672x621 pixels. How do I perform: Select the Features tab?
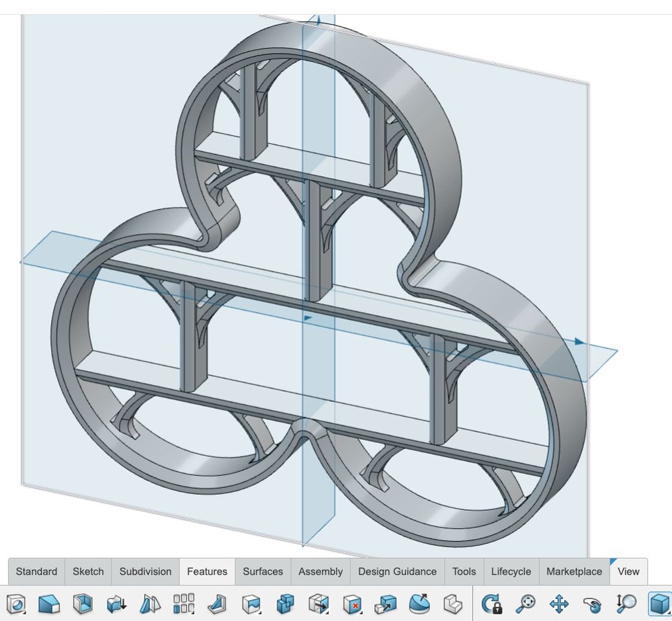[x=207, y=571]
